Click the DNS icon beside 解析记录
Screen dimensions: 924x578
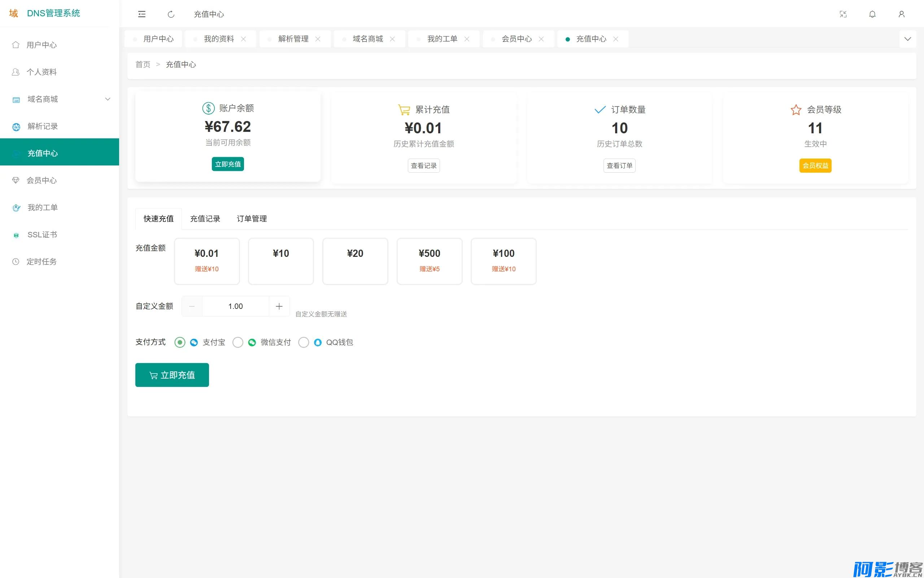pos(16,126)
